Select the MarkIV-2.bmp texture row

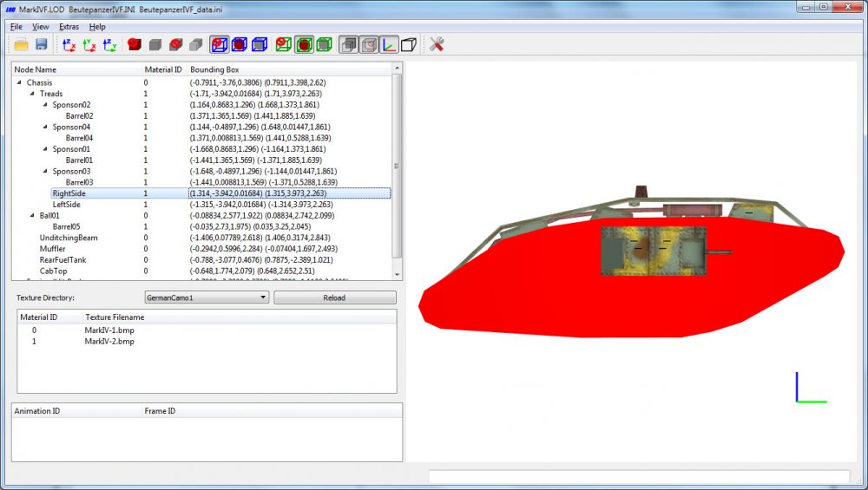207,341
